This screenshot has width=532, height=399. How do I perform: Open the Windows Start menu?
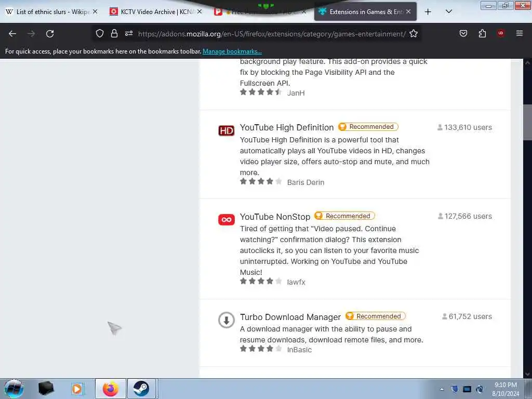[x=14, y=389]
